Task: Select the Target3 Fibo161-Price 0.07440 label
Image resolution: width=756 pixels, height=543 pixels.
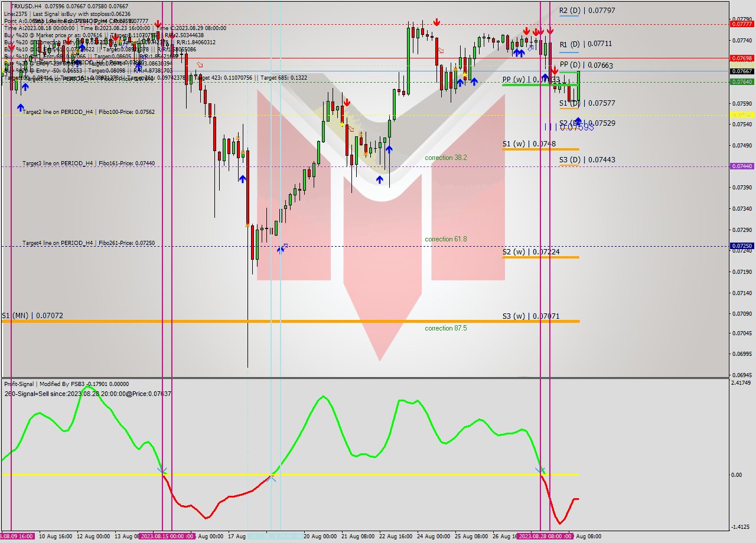Action: pos(89,163)
